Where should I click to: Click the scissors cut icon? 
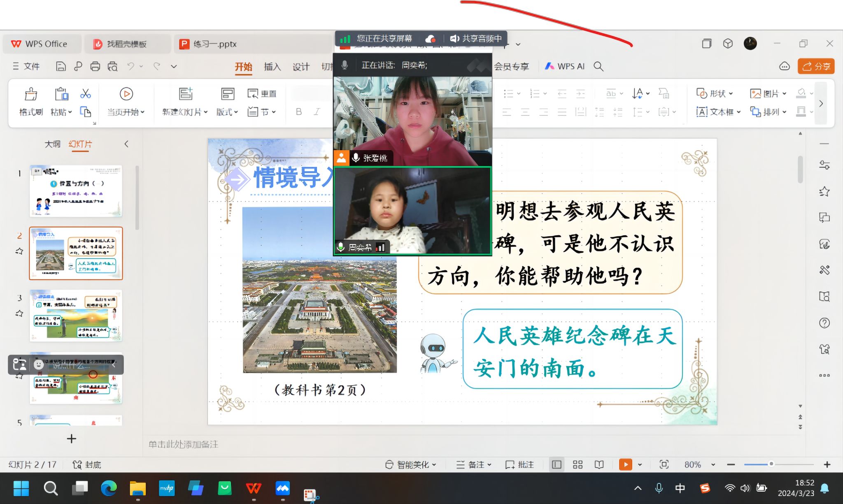(x=85, y=94)
